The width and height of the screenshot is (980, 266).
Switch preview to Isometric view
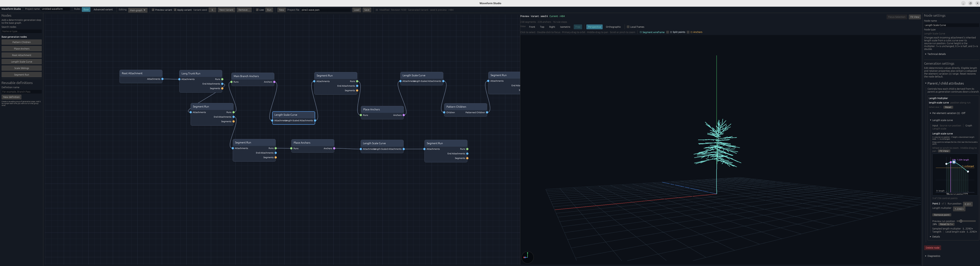point(565,27)
